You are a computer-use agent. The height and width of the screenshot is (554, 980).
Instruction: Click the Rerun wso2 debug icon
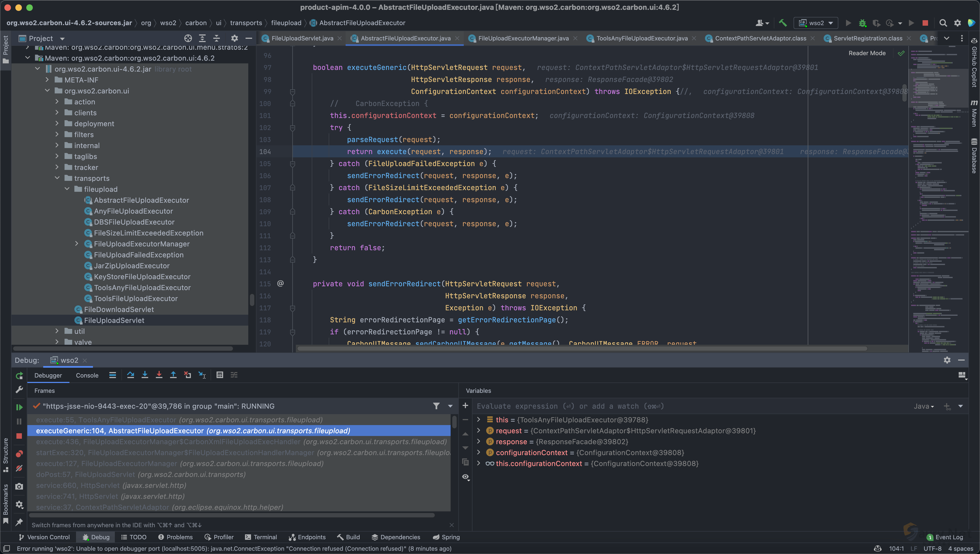pos(19,376)
